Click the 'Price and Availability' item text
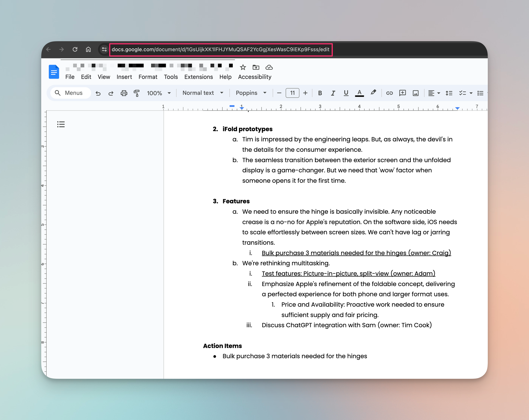The image size is (529, 420). (x=363, y=310)
